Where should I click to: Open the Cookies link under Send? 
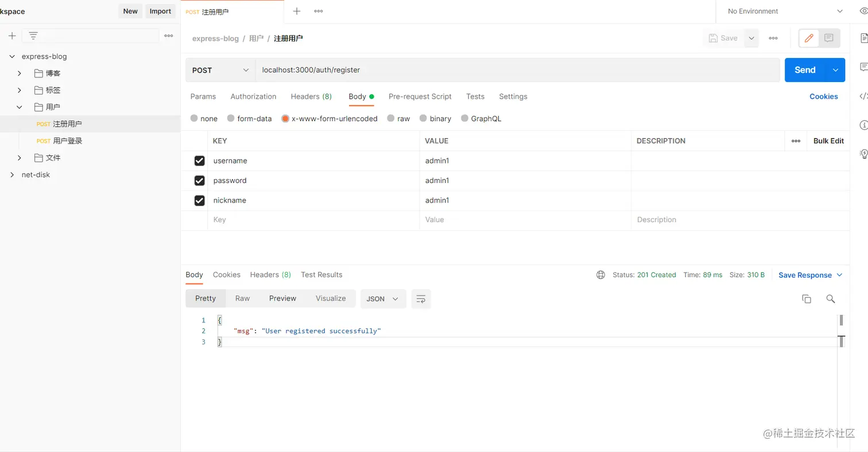coord(824,96)
